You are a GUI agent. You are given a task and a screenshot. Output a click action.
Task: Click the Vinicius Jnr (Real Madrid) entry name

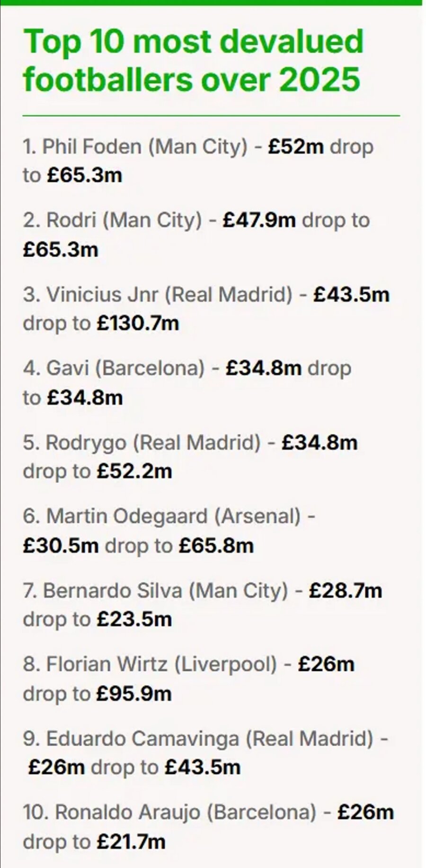click(169, 294)
